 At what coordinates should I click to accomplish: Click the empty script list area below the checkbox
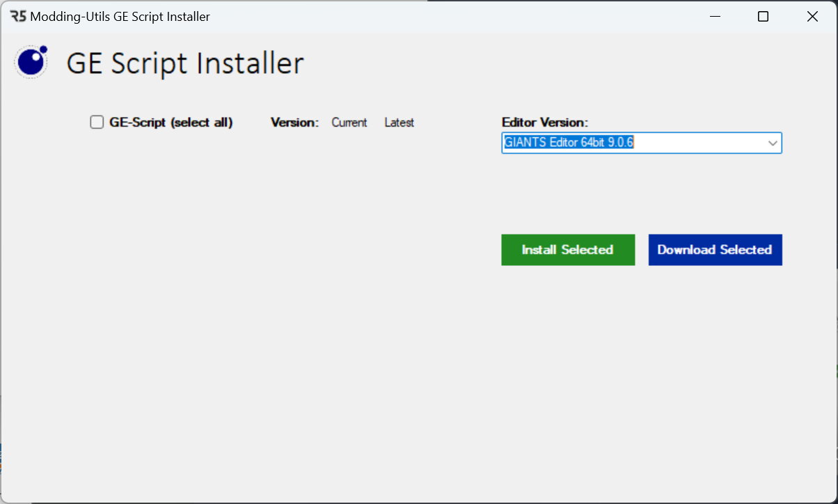[251, 278]
